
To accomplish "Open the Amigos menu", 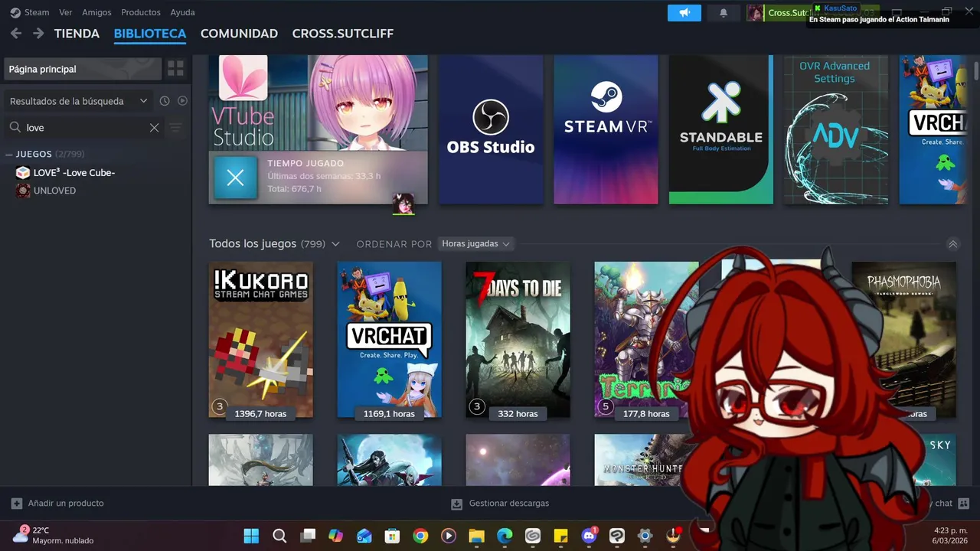I will click(x=96, y=12).
